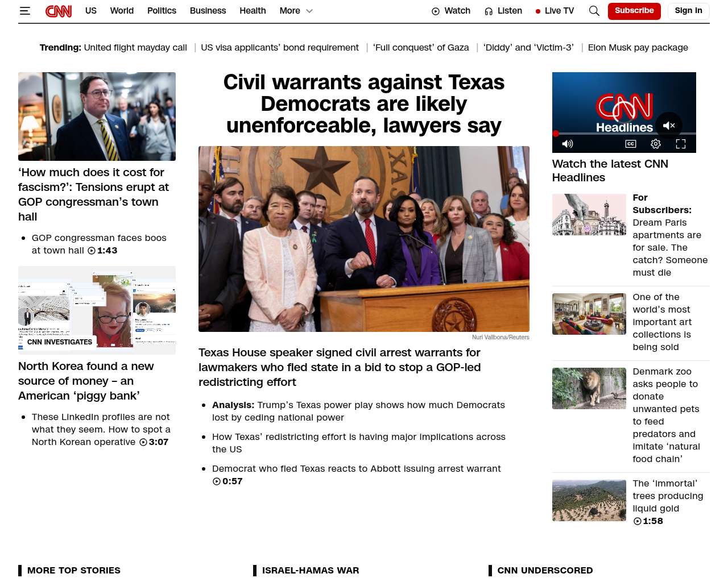Screen dimensions: 728x582
Task: Unmute video using the round muted-speaker button
Action: 669,126
